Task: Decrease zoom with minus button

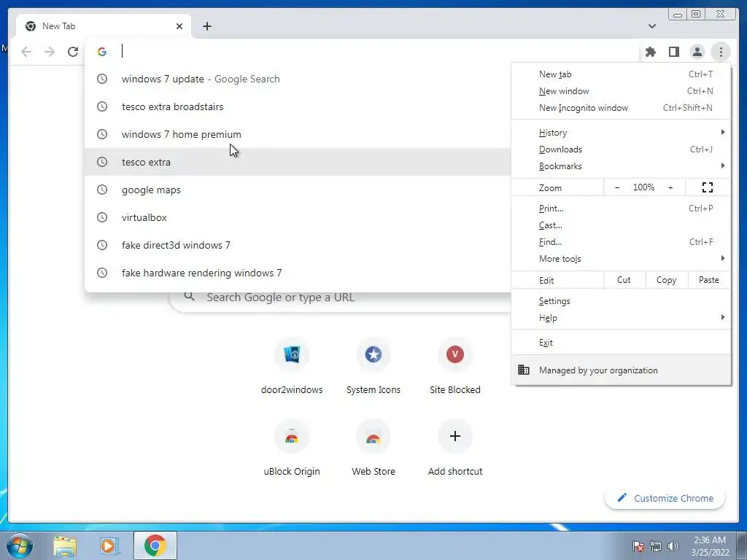Action: pyautogui.click(x=617, y=187)
